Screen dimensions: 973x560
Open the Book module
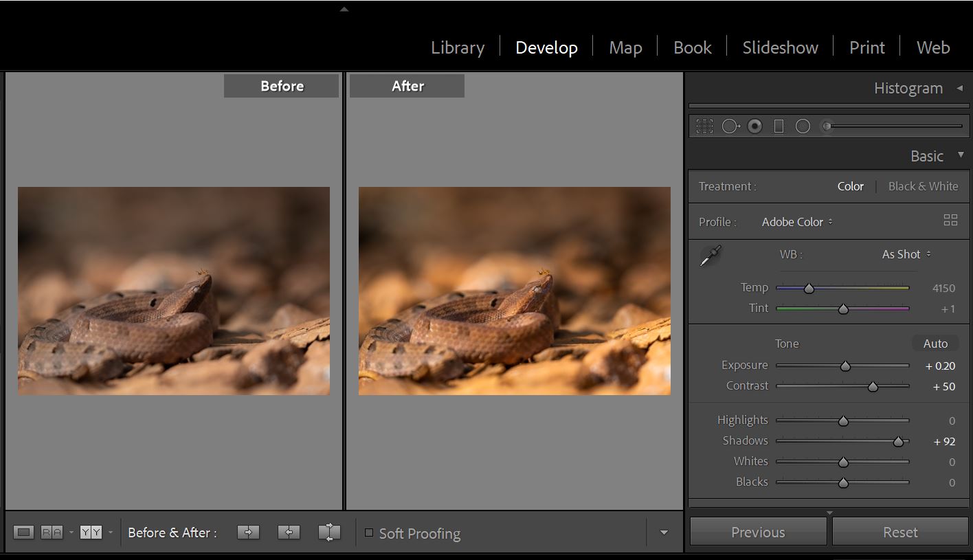click(692, 47)
